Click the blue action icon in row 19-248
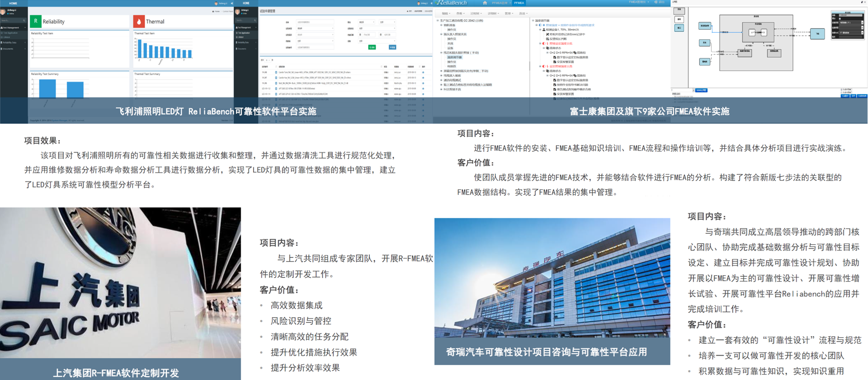This screenshot has width=868, height=380. coord(423,72)
